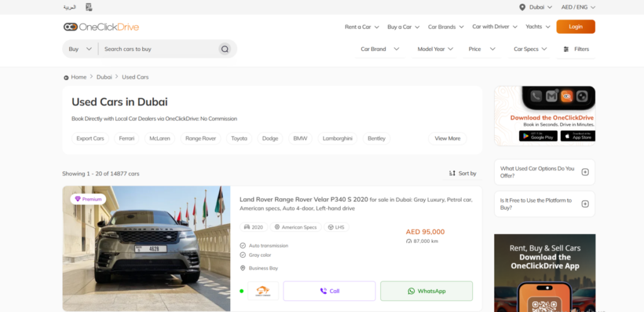Open the QR code app icon
This screenshot has width=644, height=312.
[x=89, y=7]
